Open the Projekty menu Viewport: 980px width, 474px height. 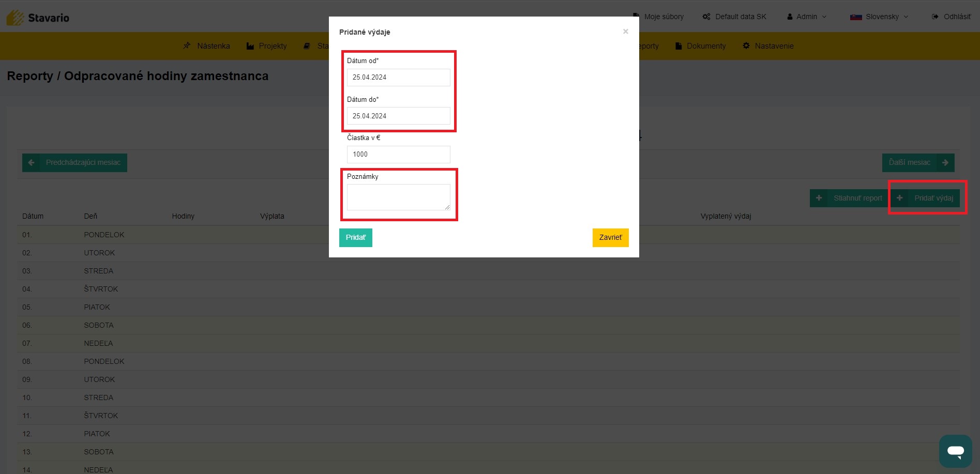pyautogui.click(x=266, y=46)
